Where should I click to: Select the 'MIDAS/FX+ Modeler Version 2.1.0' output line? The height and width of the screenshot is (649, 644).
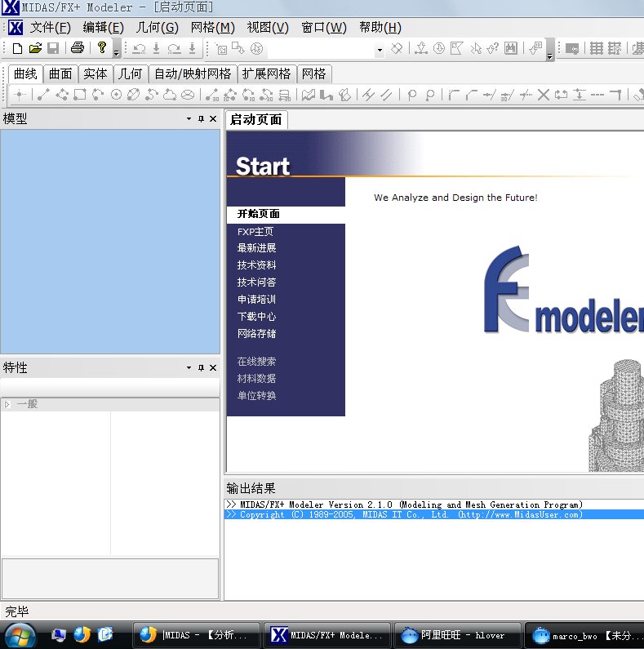pos(433,505)
